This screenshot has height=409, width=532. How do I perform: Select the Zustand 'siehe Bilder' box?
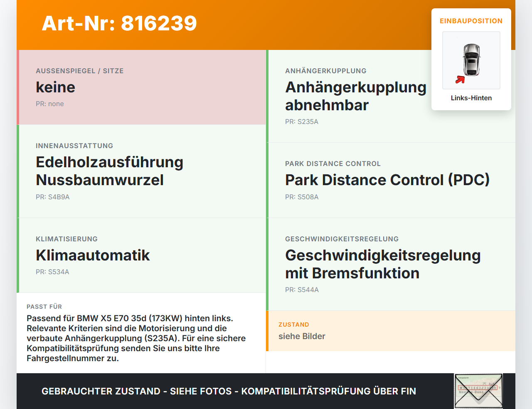tap(391, 331)
